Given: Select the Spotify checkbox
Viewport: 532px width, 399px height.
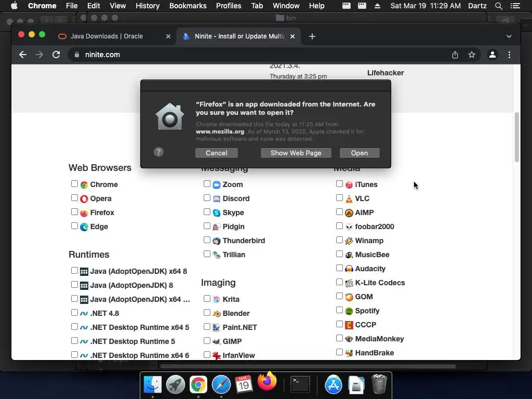Looking at the screenshot, I should click(339, 310).
